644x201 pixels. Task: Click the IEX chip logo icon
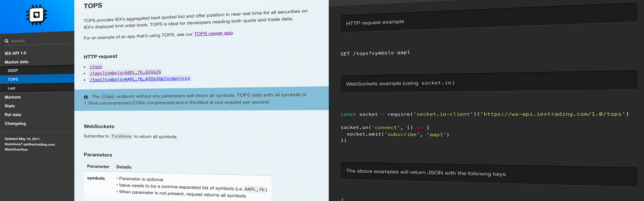[37, 15]
